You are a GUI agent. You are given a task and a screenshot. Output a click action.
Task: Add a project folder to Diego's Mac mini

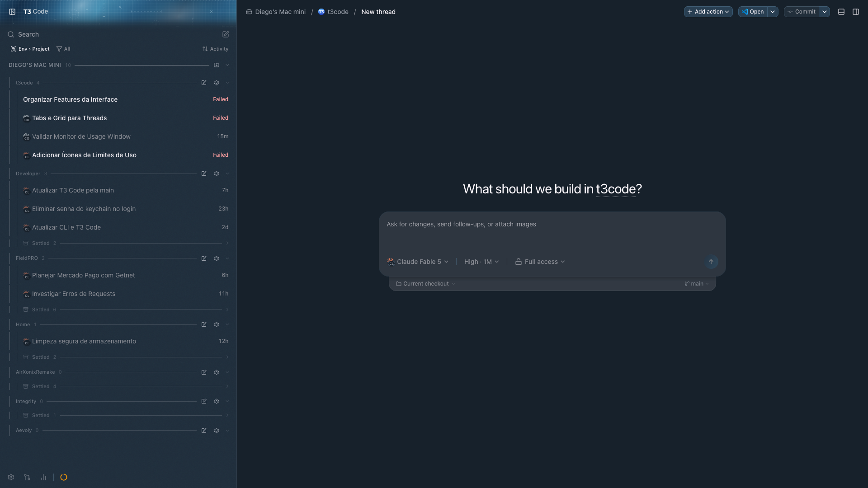coord(217,65)
